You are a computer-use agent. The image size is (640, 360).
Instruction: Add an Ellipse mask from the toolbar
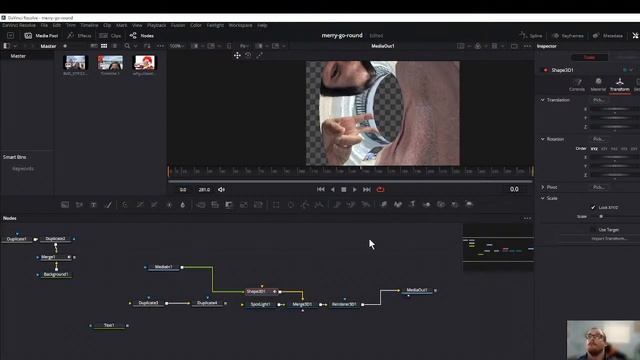(291, 204)
